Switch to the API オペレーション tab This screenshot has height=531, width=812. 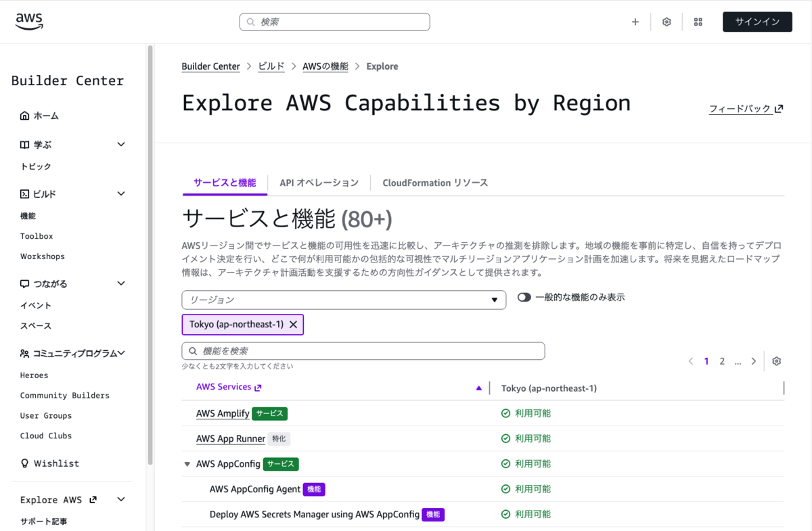[319, 183]
